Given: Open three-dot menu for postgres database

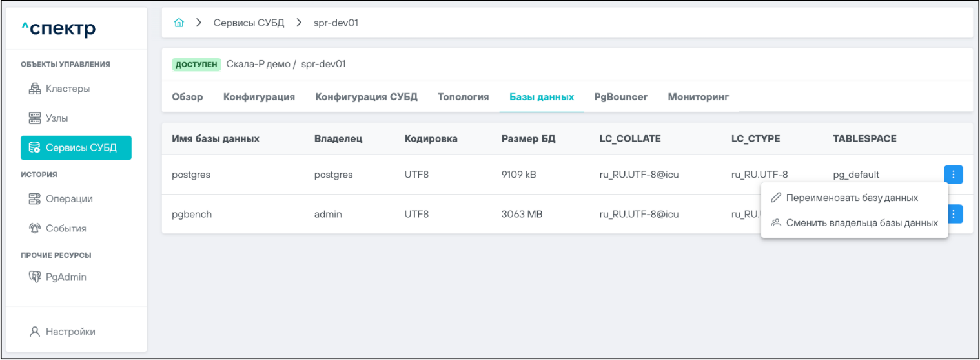Looking at the screenshot, I should pyautogui.click(x=953, y=175).
